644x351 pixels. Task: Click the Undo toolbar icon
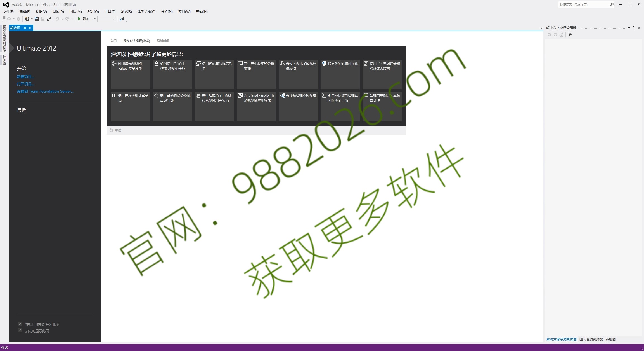(x=57, y=19)
